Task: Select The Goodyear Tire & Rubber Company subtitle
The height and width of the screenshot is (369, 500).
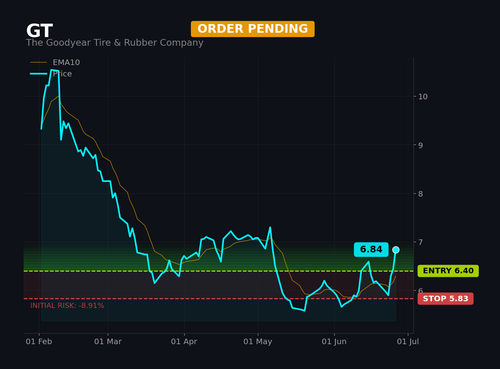Action: click(x=115, y=43)
